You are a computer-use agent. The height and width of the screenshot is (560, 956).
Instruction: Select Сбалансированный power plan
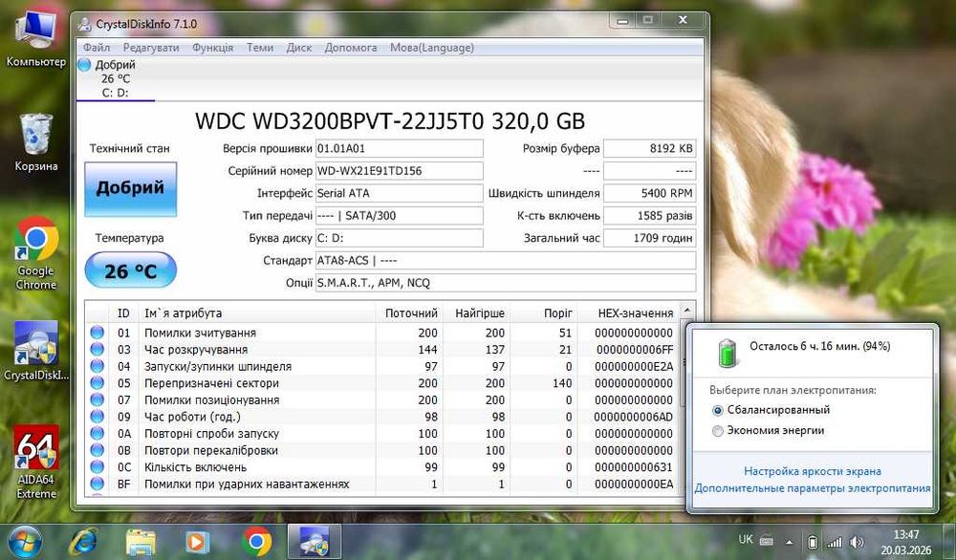(x=771, y=410)
